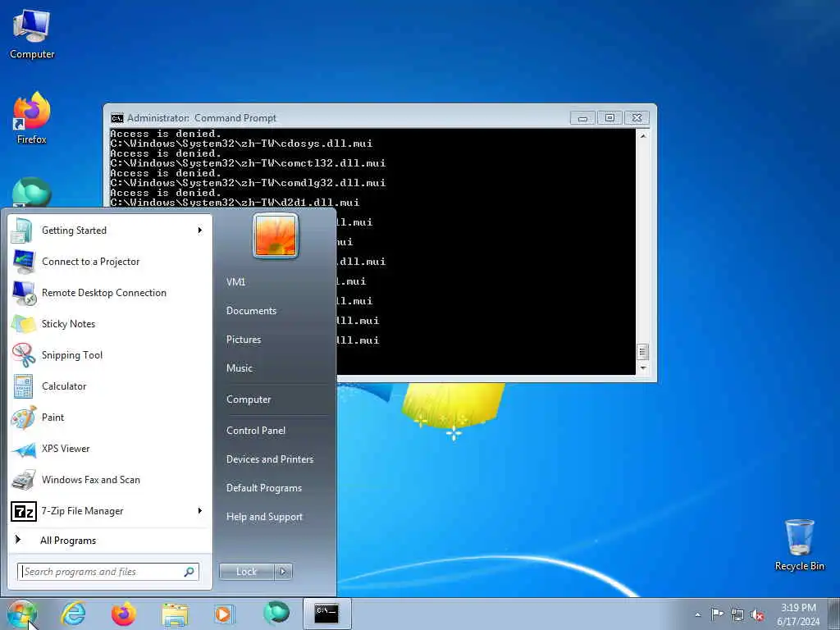The image size is (840, 630).
Task: Click the comdlg32.dll.mui path line
Action: click(x=248, y=183)
